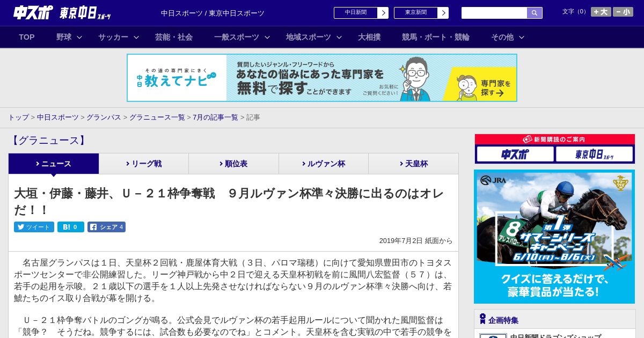644x338 pixels.
Task: Bookmark with the Hatena B! button
Action: [71, 227]
